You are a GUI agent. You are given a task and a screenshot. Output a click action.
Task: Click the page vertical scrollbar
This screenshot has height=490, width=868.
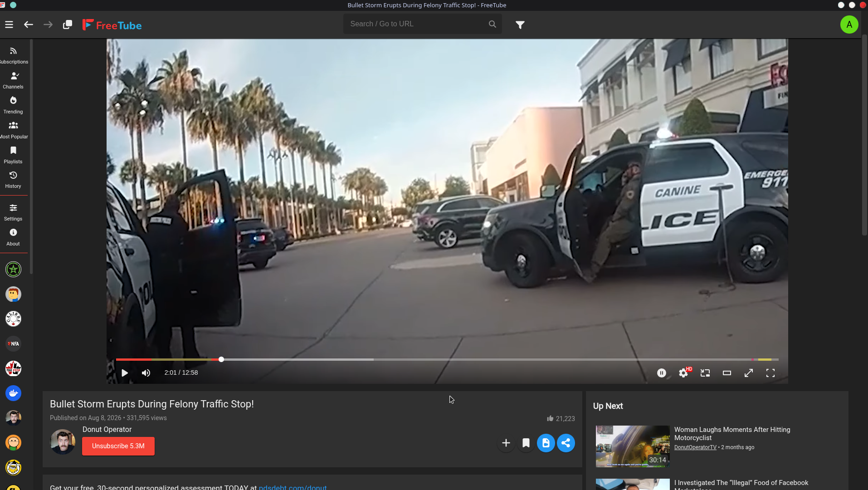coord(864,136)
